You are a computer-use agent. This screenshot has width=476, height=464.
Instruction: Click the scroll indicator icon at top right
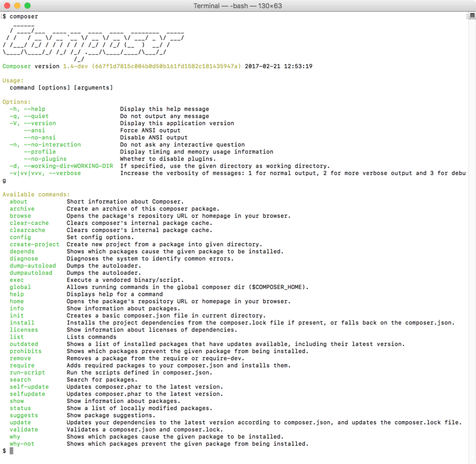click(x=472, y=15)
